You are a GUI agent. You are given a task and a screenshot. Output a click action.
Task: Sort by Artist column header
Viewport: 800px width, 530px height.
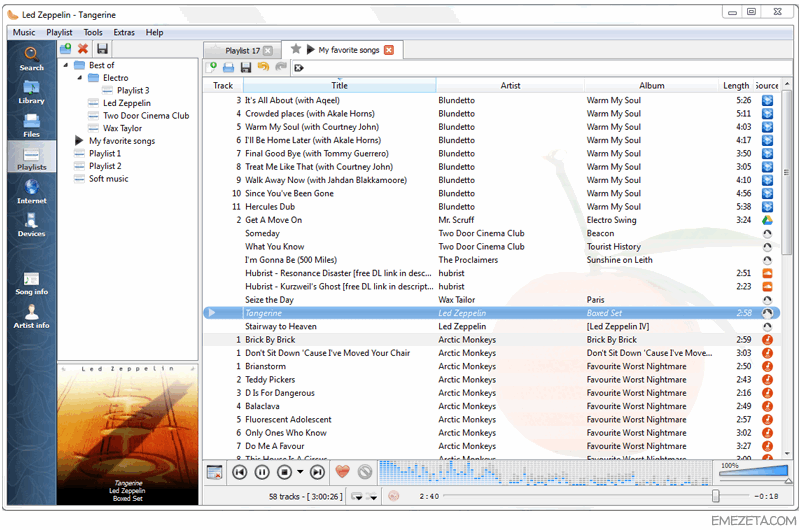click(x=510, y=86)
